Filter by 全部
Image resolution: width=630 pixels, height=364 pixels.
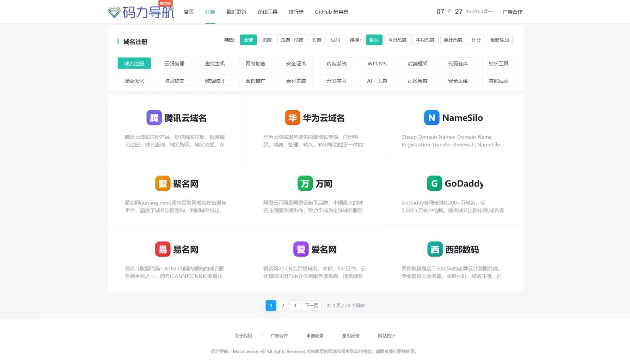[248, 40]
